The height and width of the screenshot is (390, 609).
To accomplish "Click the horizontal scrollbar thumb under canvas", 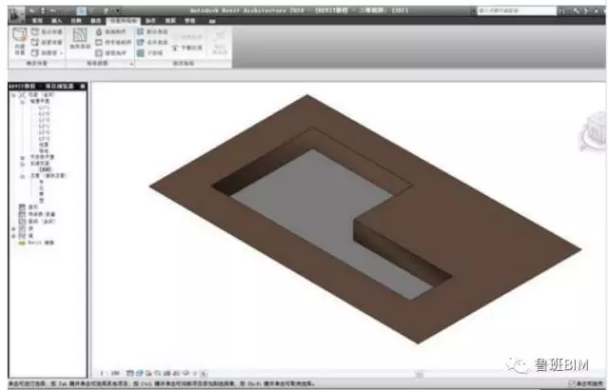I will [x=418, y=374].
